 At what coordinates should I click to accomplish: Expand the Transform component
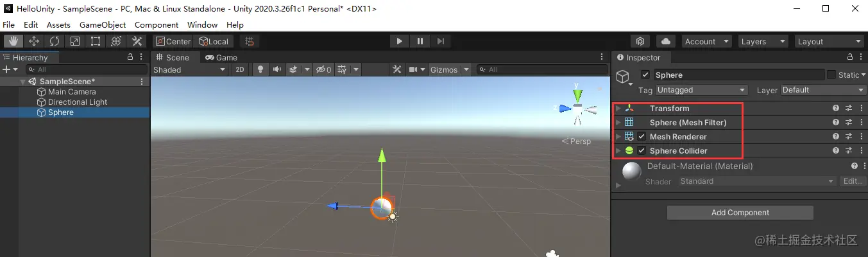(x=618, y=109)
